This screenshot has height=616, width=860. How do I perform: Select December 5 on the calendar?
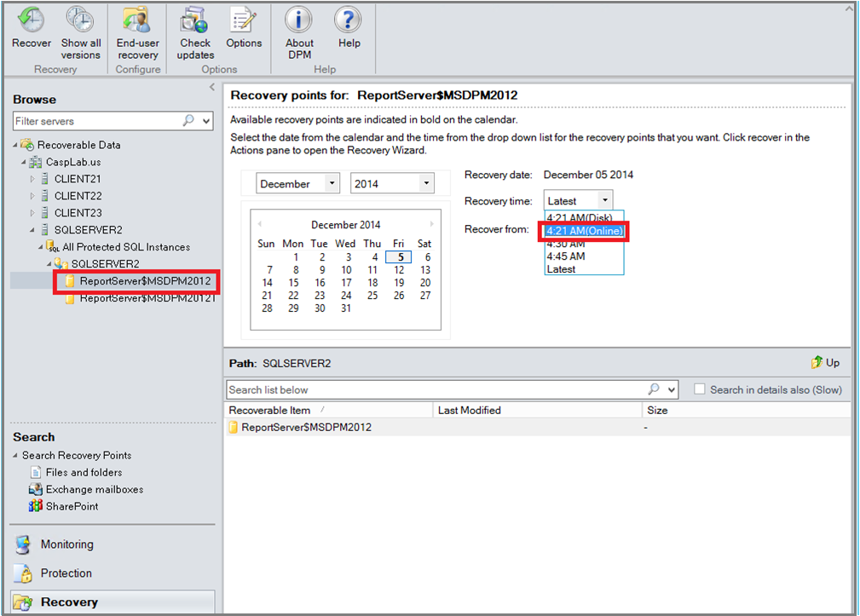click(x=399, y=256)
